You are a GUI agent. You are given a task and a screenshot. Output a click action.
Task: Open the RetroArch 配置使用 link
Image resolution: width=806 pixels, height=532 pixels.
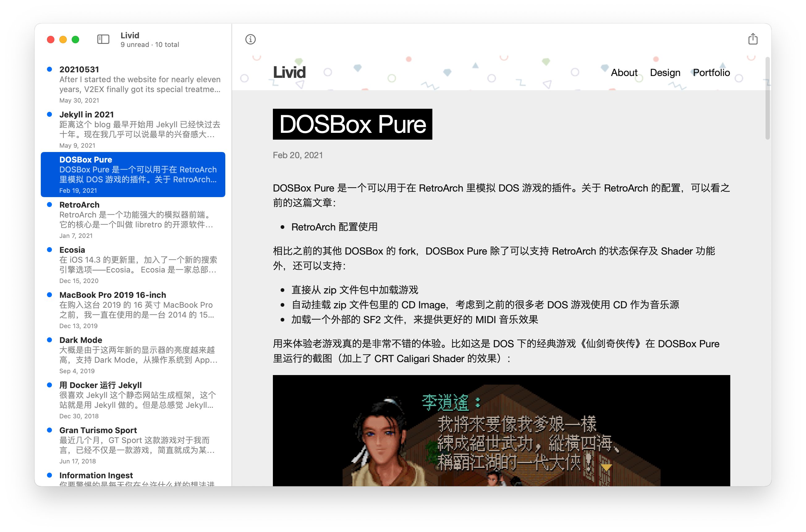(334, 227)
